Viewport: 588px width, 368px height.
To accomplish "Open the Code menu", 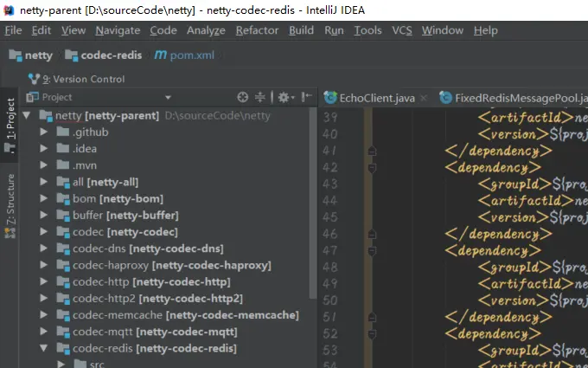I will 163,30.
